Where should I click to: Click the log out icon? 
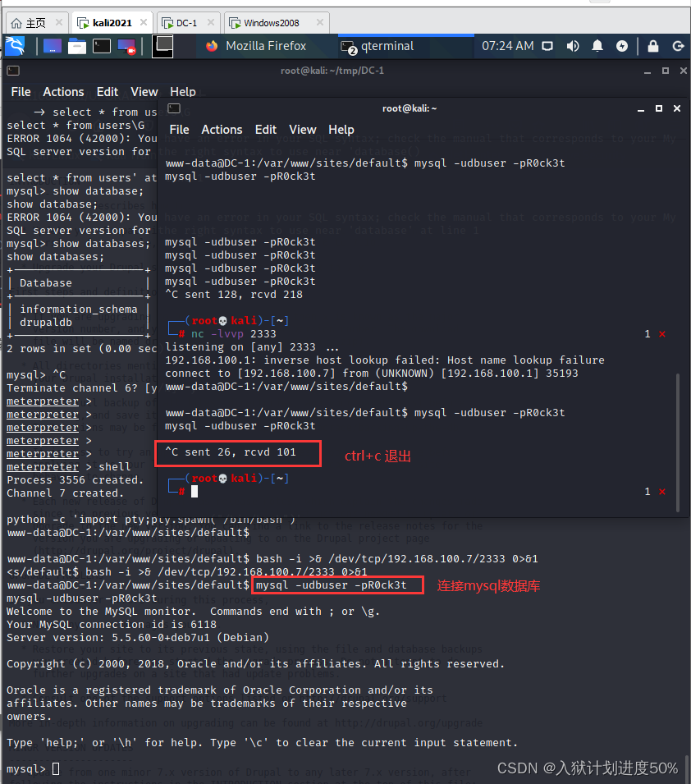tap(678, 46)
